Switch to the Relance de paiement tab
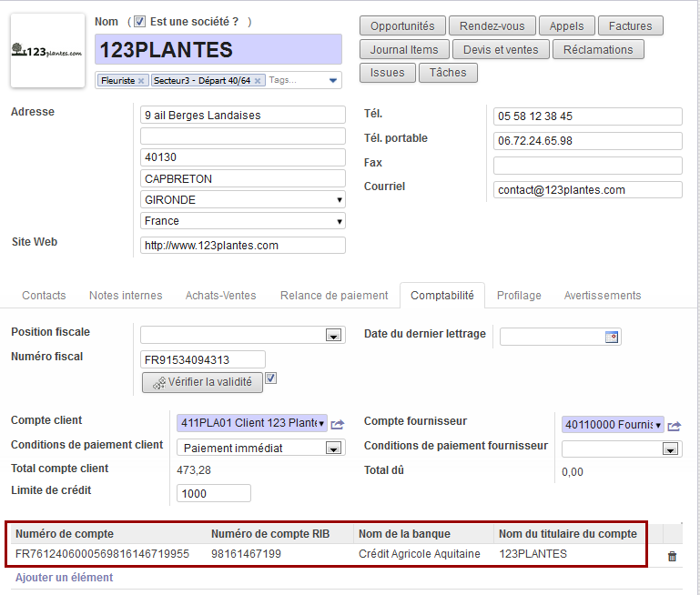This screenshot has width=700, height=595. (x=334, y=296)
